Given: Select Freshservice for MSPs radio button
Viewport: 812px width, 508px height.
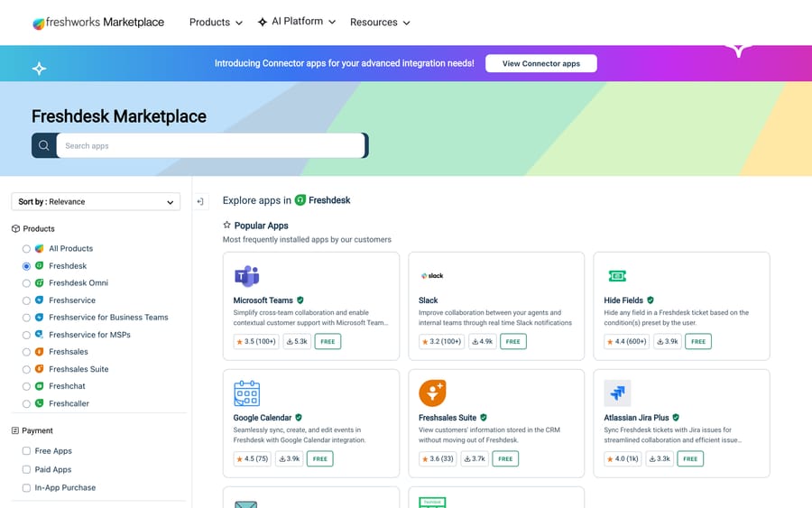Looking at the screenshot, I should click(26, 335).
